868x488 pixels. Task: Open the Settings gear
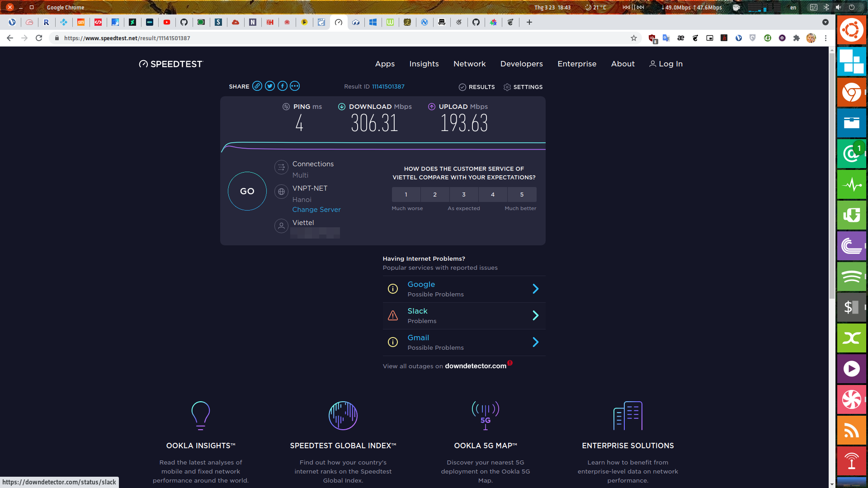pos(523,87)
